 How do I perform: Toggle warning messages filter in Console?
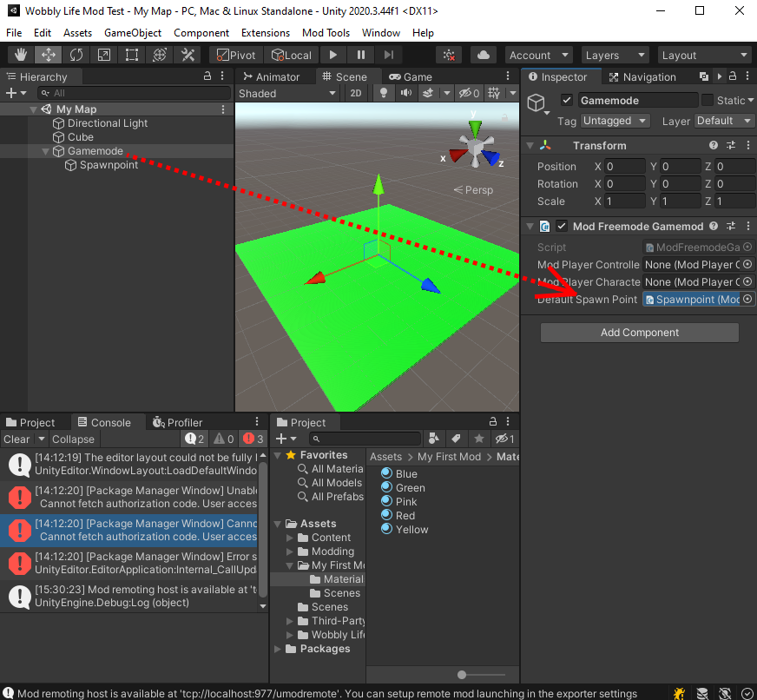click(223, 439)
